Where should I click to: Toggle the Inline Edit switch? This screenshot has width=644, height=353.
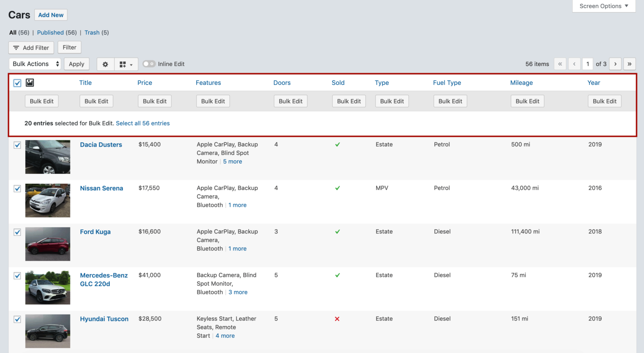click(149, 64)
